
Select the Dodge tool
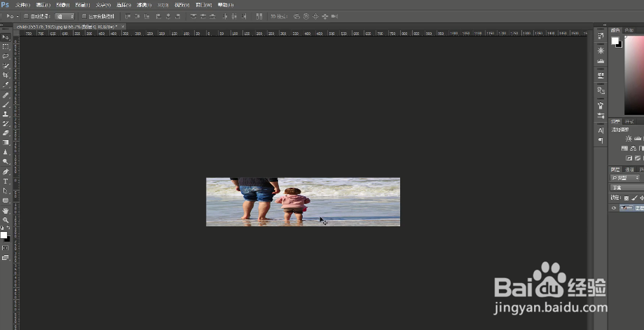coord(6,161)
